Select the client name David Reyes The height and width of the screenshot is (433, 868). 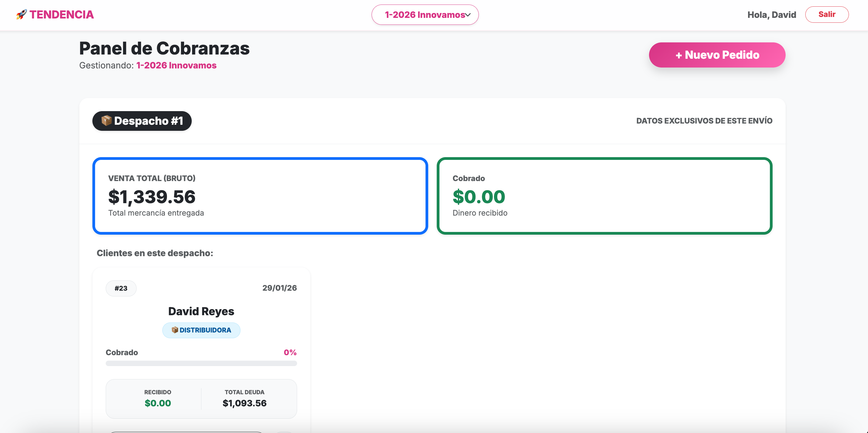click(x=201, y=311)
